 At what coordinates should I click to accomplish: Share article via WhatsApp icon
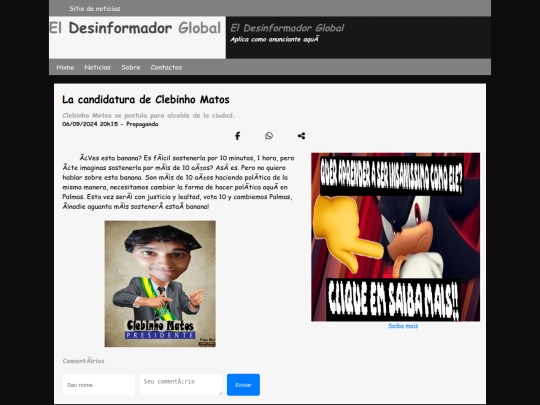269,136
